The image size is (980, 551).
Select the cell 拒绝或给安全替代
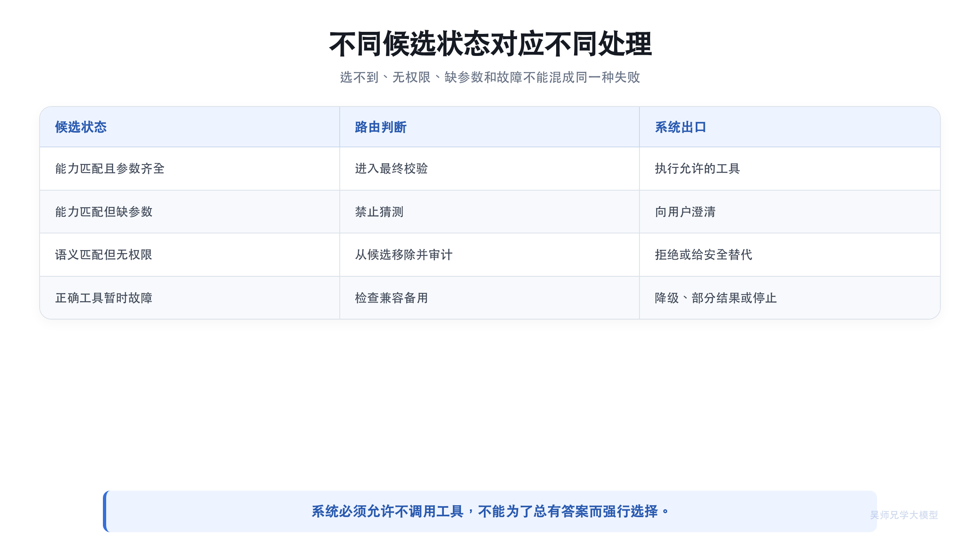[790, 255]
